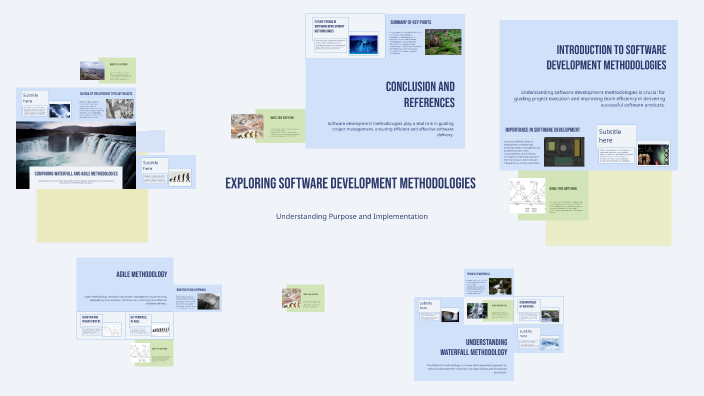Open the 'Definition and Characteristics' Agile subtopic
The width and height of the screenshot is (704, 396).
91,319
